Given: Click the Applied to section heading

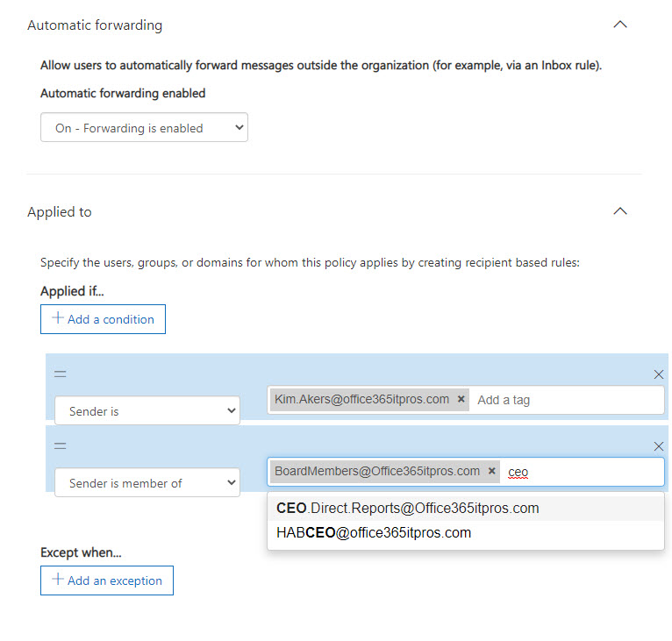Looking at the screenshot, I should pyautogui.click(x=60, y=212).
